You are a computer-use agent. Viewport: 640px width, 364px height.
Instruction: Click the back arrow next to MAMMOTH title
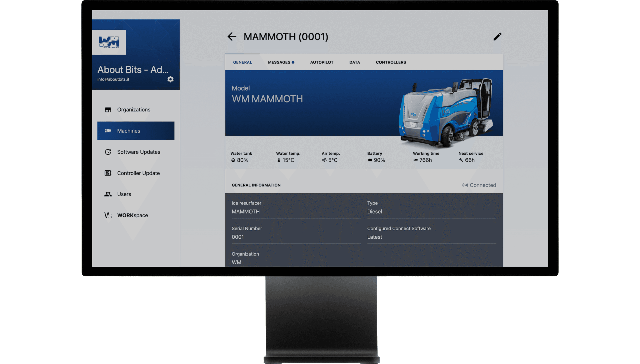pos(232,37)
